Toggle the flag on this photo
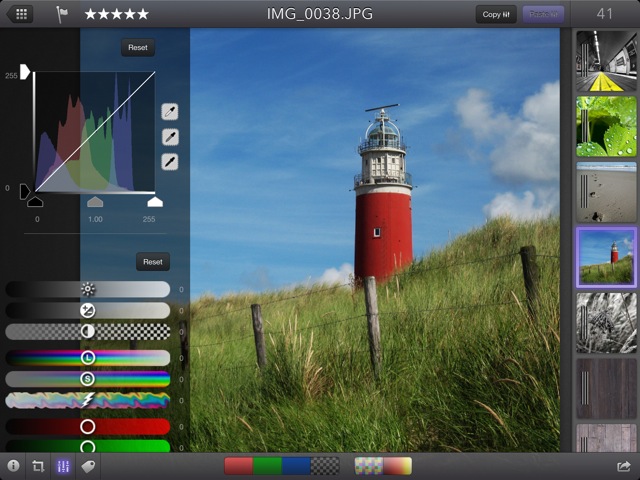This screenshot has width=640, height=480. click(62, 14)
